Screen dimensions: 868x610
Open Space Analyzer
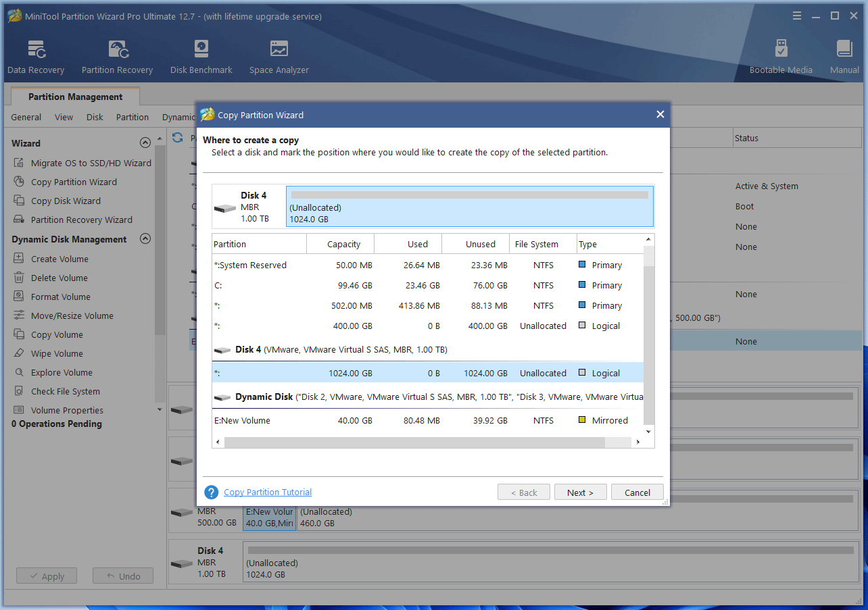pos(279,57)
